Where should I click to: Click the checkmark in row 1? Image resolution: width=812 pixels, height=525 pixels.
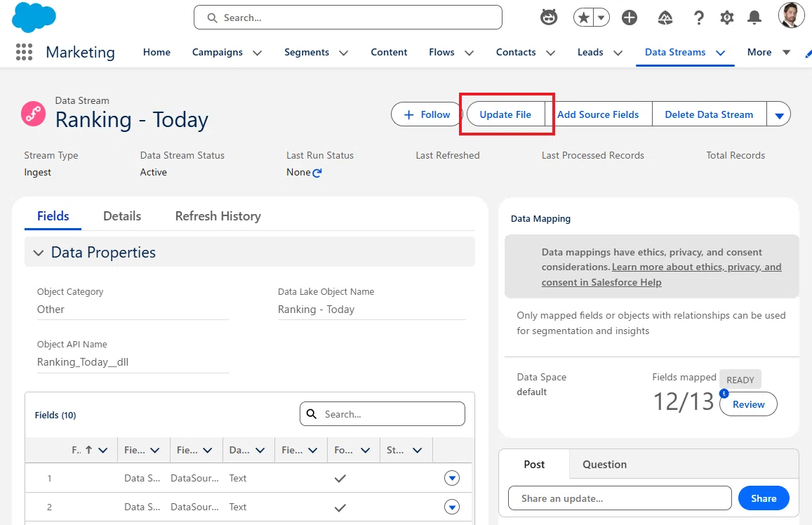click(x=340, y=479)
